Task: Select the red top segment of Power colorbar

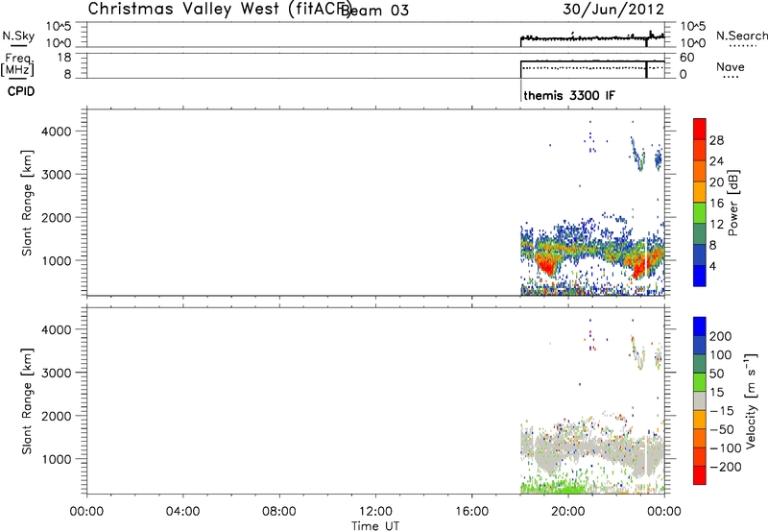Action: 700,129
